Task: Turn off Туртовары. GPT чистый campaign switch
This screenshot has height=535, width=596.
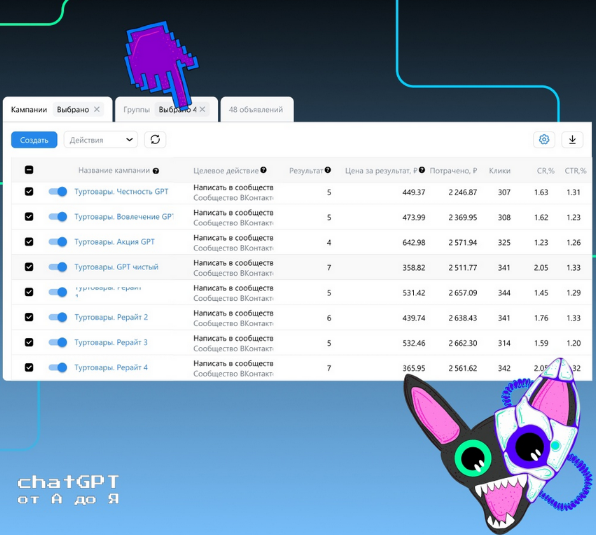Action: [58, 267]
